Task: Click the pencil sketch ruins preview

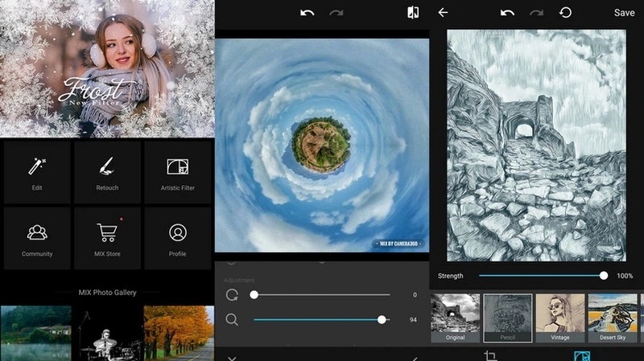Action: (x=536, y=146)
